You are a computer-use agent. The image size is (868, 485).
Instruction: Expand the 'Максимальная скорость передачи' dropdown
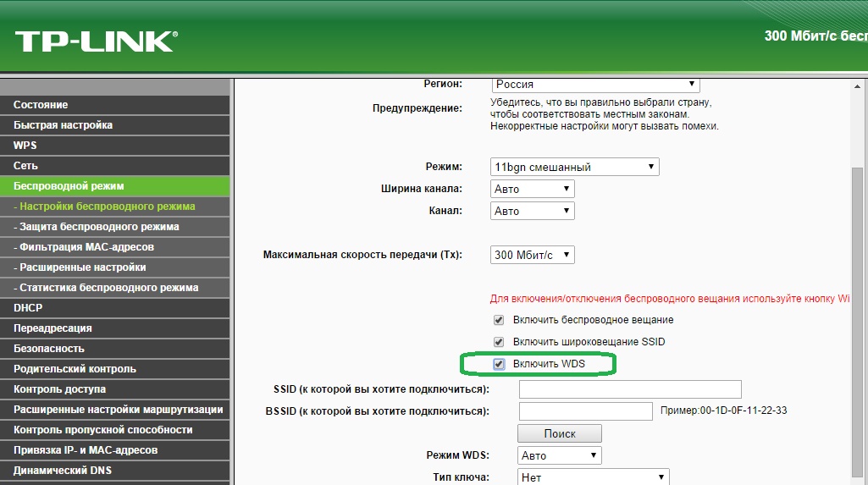coord(532,255)
